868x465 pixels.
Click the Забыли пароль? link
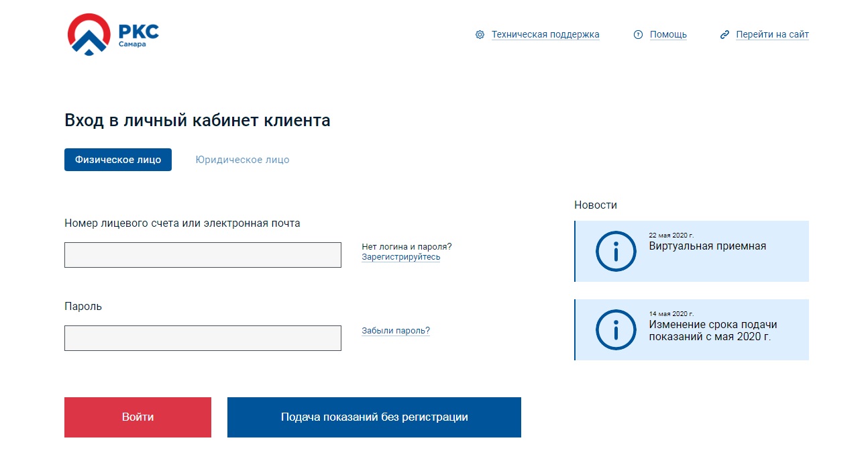pyautogui.click(x=396, y=331)
